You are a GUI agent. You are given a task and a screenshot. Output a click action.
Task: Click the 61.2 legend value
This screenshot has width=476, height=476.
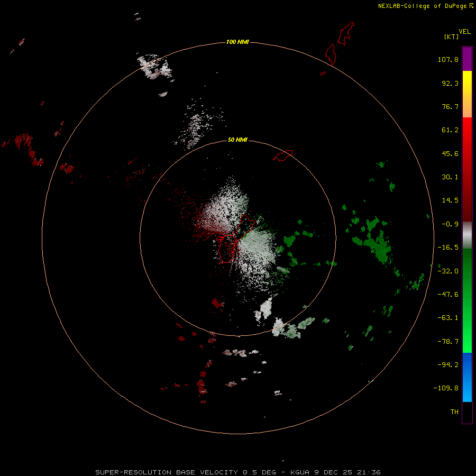450,130
